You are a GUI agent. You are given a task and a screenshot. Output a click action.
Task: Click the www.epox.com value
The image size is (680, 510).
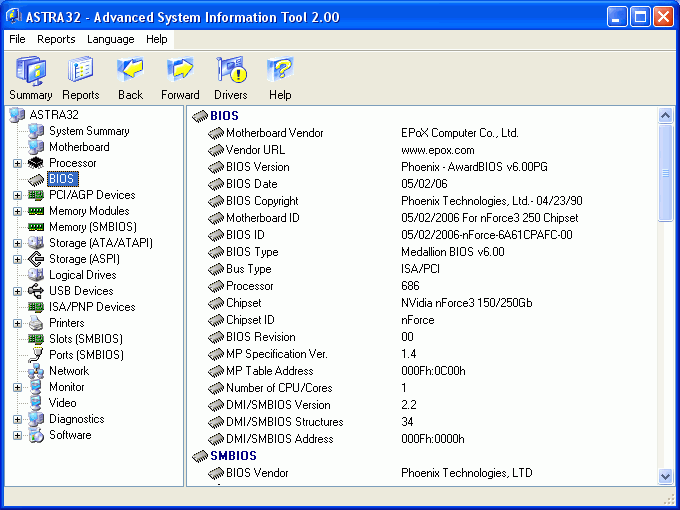tap(438, 150)
